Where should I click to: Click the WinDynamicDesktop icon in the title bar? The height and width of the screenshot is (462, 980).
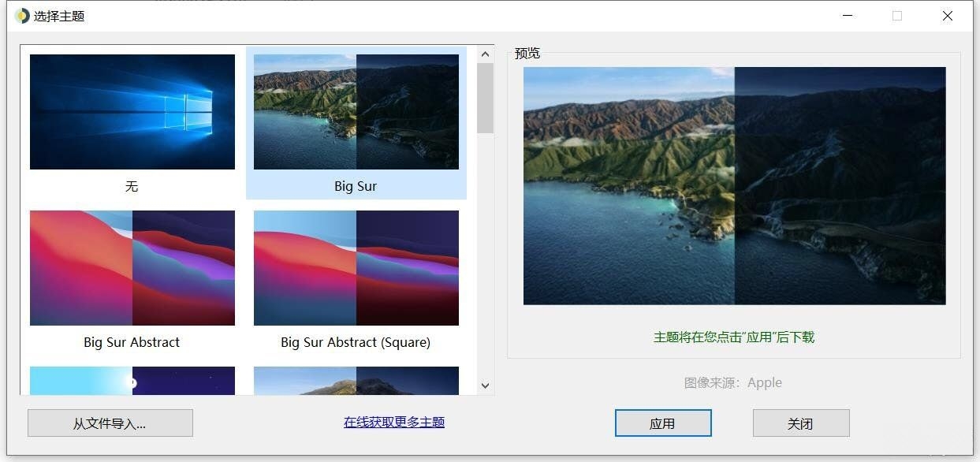(x=21, y=15)
